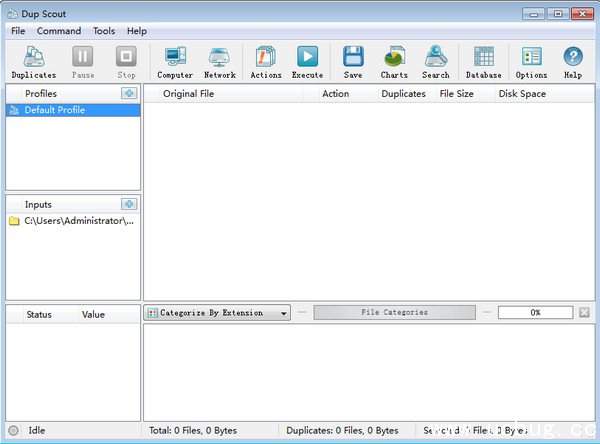Open the Computer search icon
Screen dimensions: 600x444
click(x=175, y=61)
